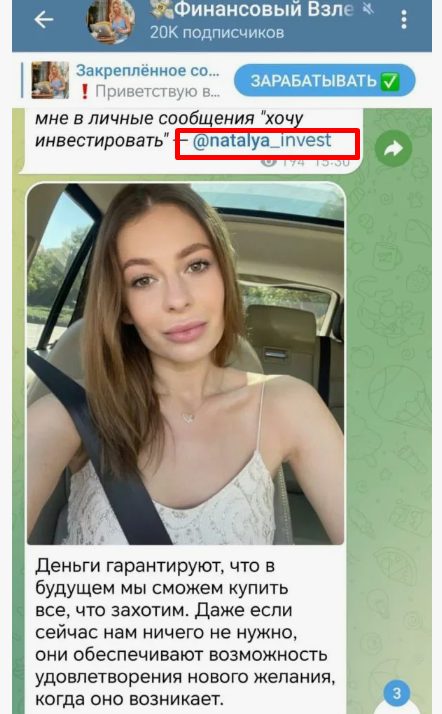Tap the 20K подписчиков subscriber count

217,32
